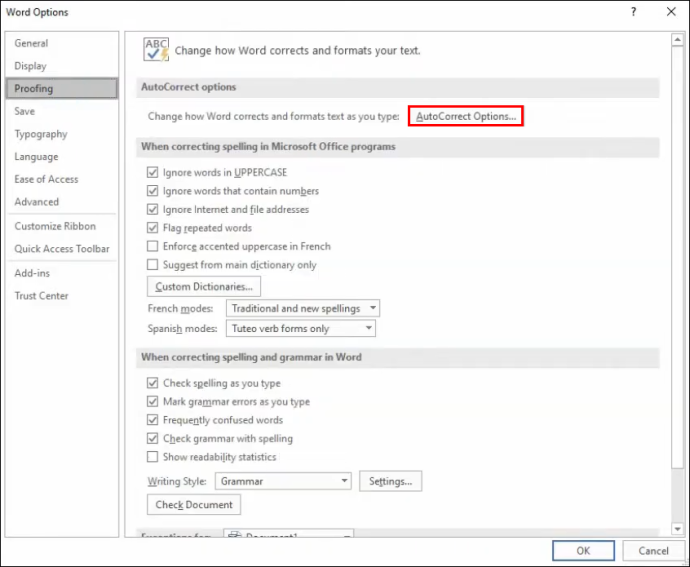Viewport: 690px width, 567px height.
Task: Enable Show readability statistics
Action: coord(152,457)
